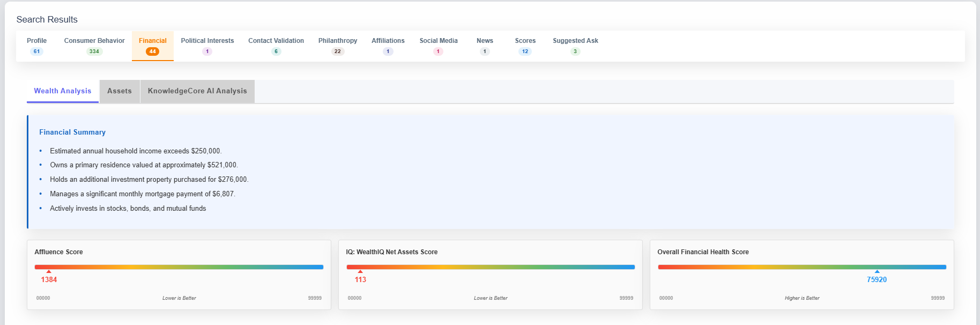980x325 pixels.
Task: Click the Financial Summary heading
Action: (72, 132)
